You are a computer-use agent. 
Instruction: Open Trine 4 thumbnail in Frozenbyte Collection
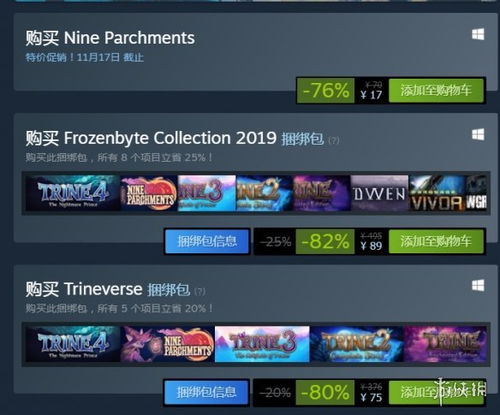73,193
